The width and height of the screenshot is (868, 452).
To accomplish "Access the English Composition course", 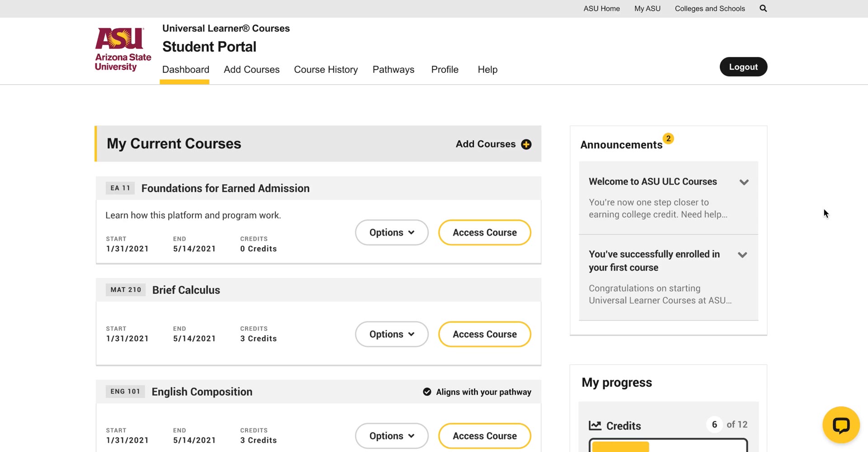I will 485,436.
